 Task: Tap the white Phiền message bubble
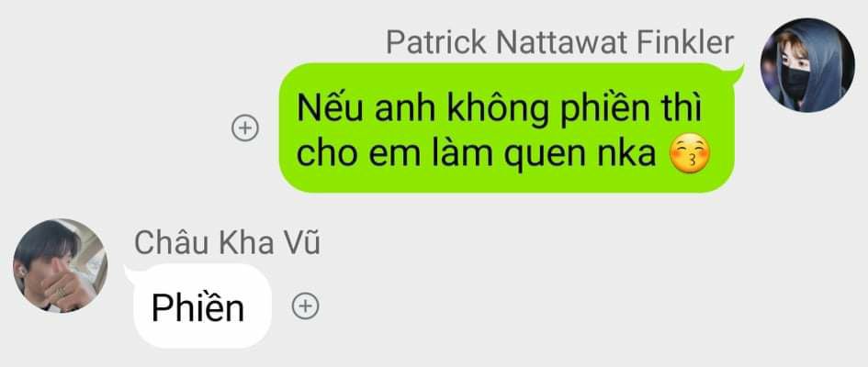coord(203,306)
